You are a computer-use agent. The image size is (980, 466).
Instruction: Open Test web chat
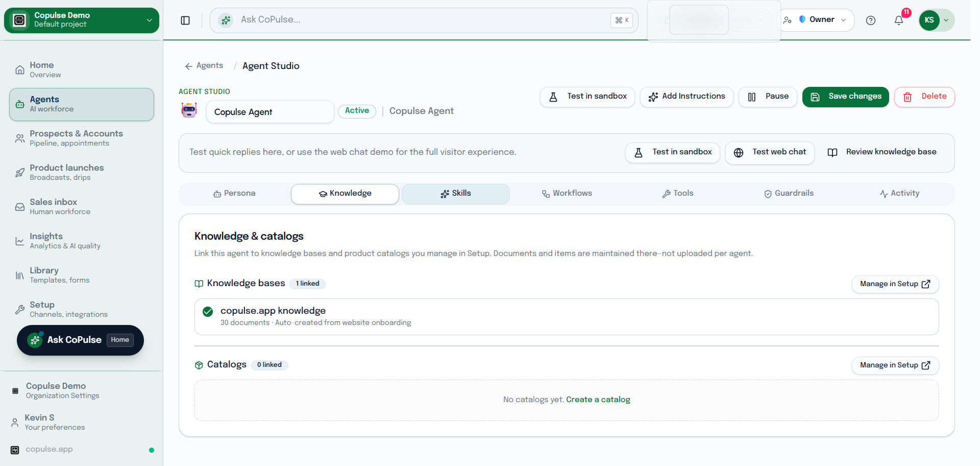tap(770, 152)
